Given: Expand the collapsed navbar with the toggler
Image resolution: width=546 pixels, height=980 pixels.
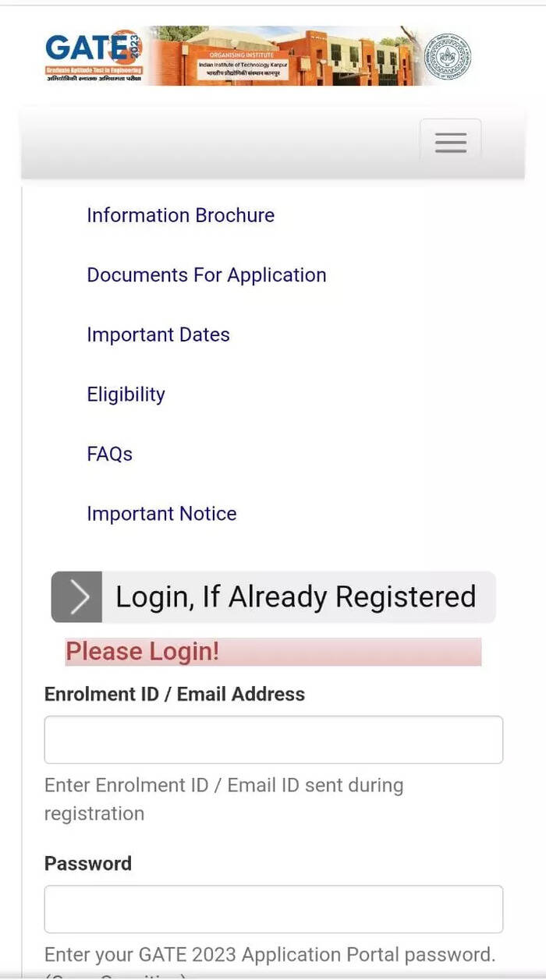Looking at the screenshot, I should [x=450, y=141].
